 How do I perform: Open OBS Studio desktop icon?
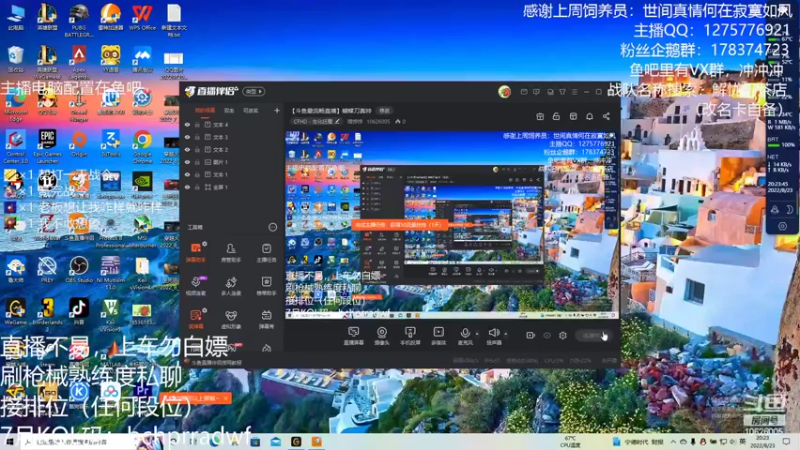[79, 269]
